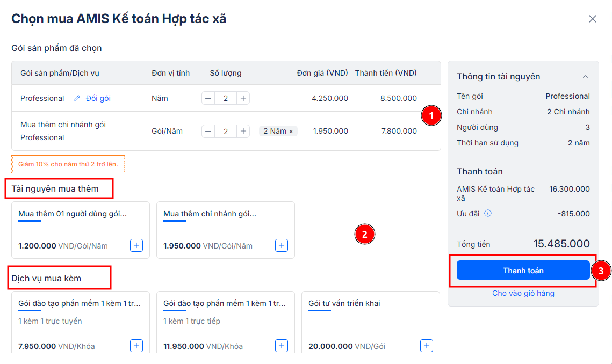This screenshot has width=612, height=364.
Task: Collapse the Thông tin tài nguyên panel
Action: [x=585, y=76]
